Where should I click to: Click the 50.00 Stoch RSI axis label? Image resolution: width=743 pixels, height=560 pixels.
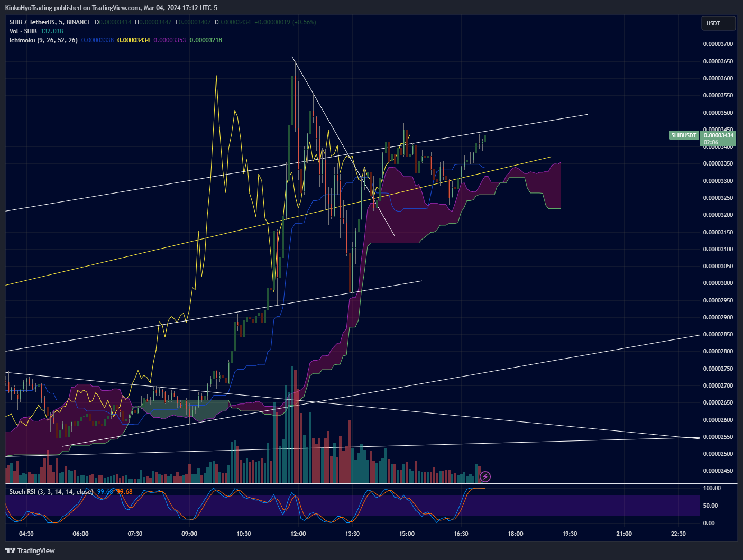click(710, 506)
